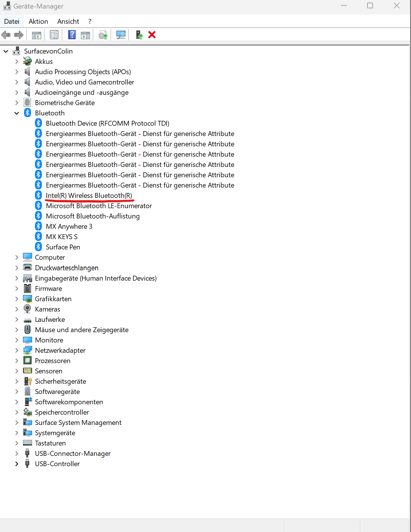Expand the Systemgeräte category
Image resolution: width=411 pixels, height=532 pixels.
17,433
